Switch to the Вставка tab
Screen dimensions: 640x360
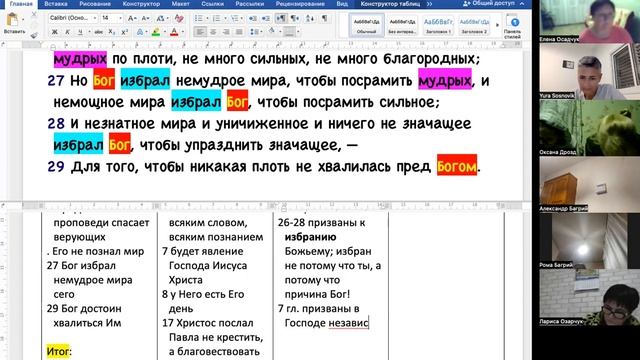(x=56, y=4)
